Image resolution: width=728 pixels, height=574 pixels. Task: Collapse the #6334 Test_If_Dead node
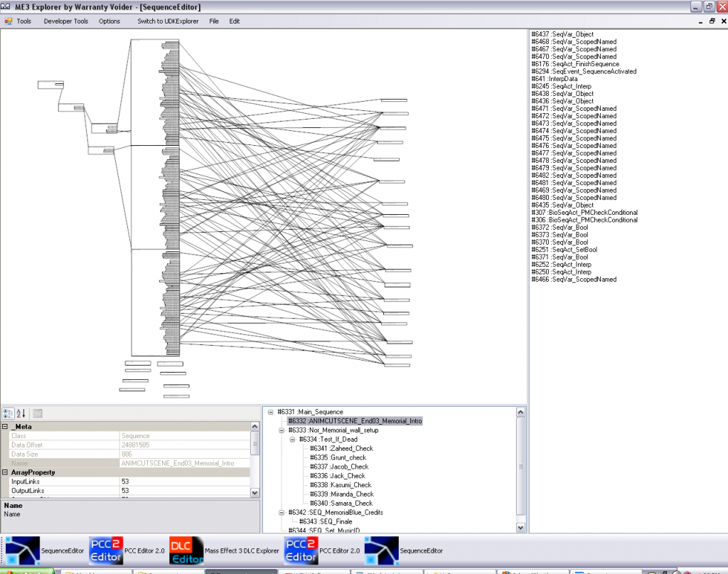291,440
